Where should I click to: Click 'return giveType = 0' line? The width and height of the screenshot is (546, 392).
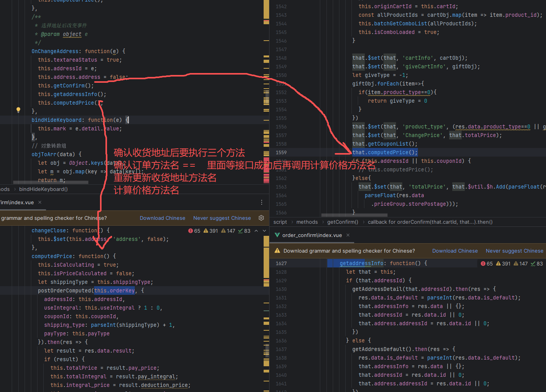click(x=398, y=101)
